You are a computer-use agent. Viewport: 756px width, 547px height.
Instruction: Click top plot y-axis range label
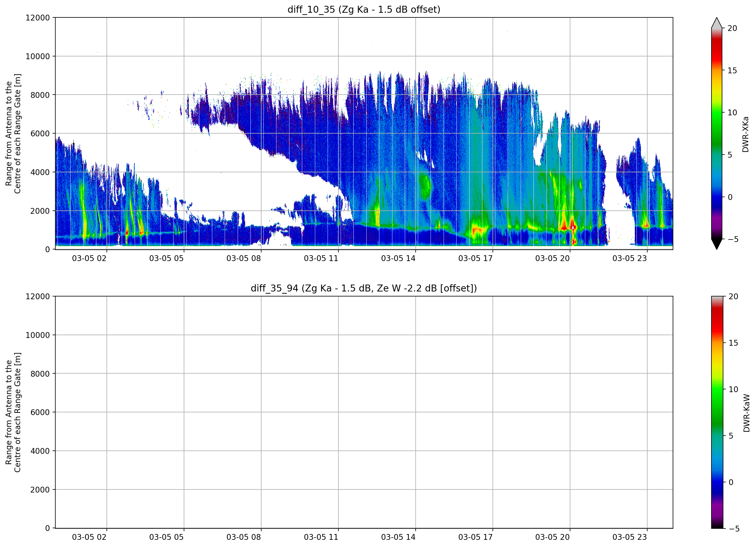[13, 134]
